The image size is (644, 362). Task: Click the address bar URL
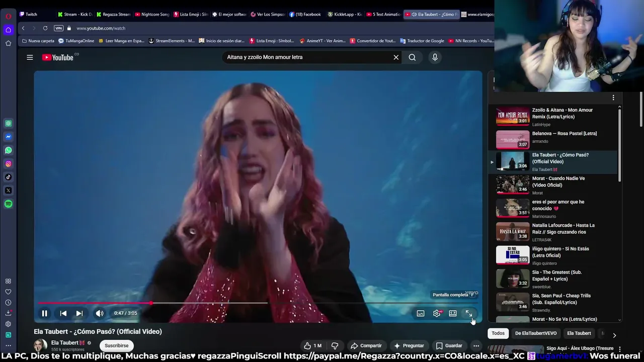pos(101,28)
